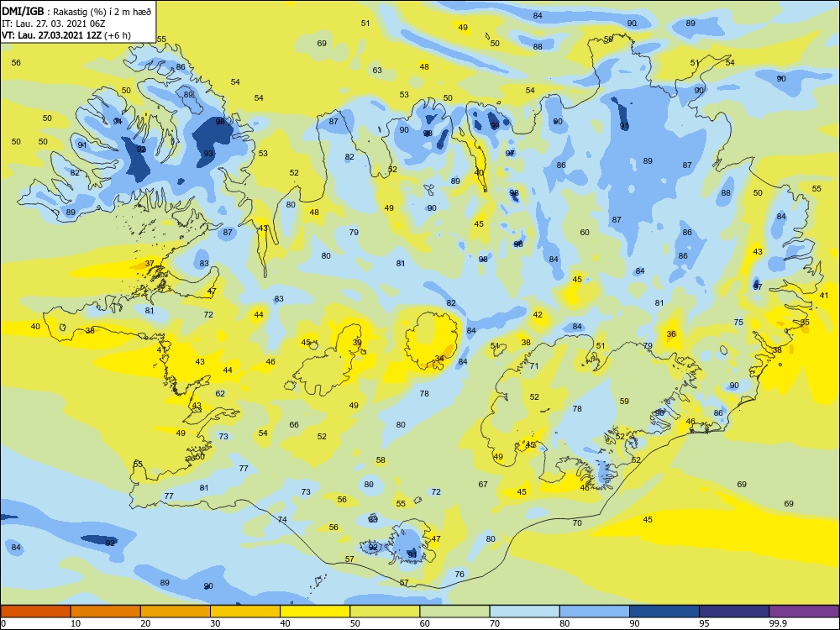Click the legend scale label '99.9'
The height and width of the screenshot is (630, 840).
coord(778,623)
